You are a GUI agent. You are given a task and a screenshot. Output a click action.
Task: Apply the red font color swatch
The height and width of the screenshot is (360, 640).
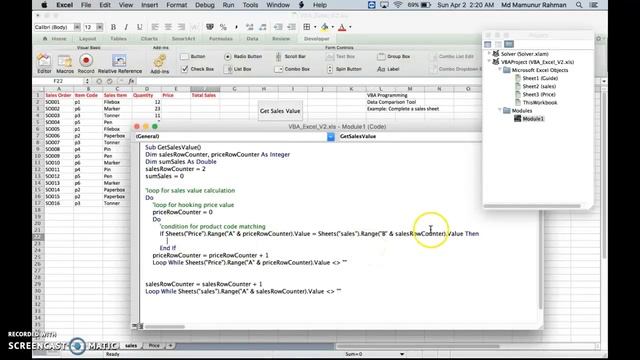point(342,27)
